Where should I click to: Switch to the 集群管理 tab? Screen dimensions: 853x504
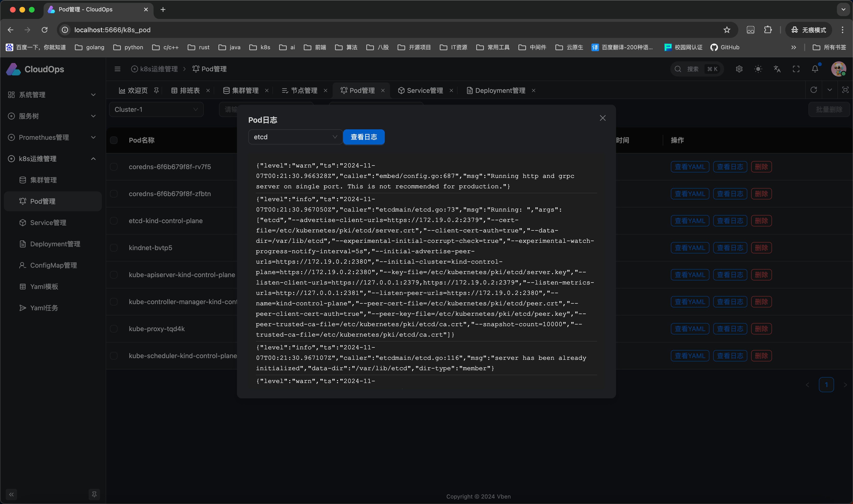coord(241,90)
